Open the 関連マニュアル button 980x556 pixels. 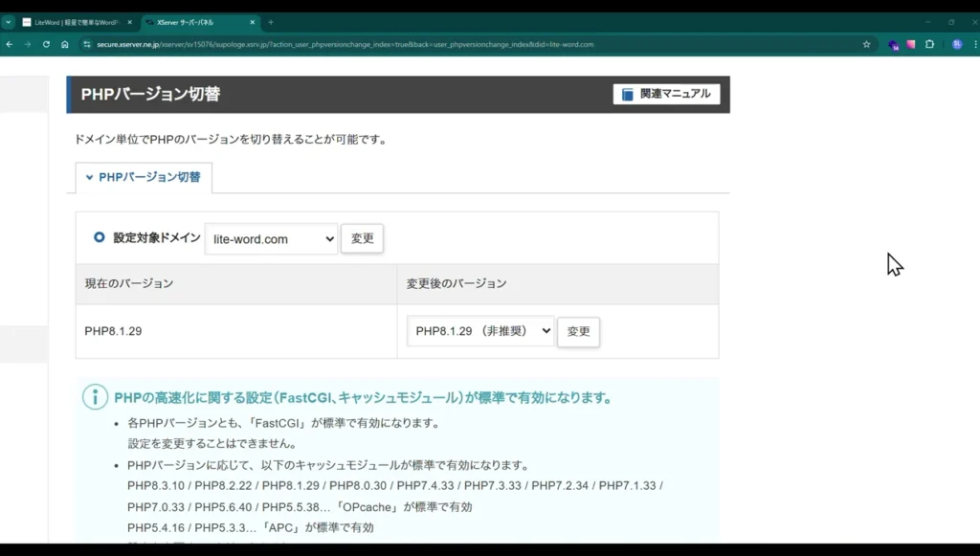pyautogui.click(x=666, y=94)
